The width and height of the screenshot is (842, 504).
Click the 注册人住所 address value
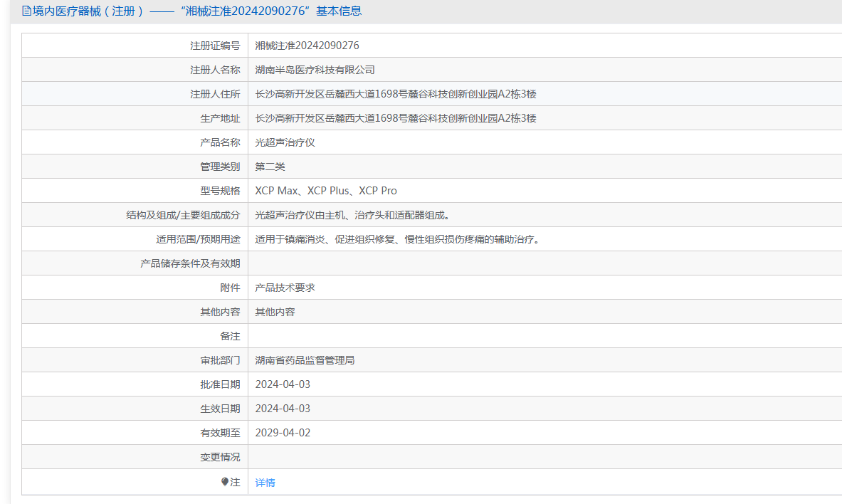396,94
